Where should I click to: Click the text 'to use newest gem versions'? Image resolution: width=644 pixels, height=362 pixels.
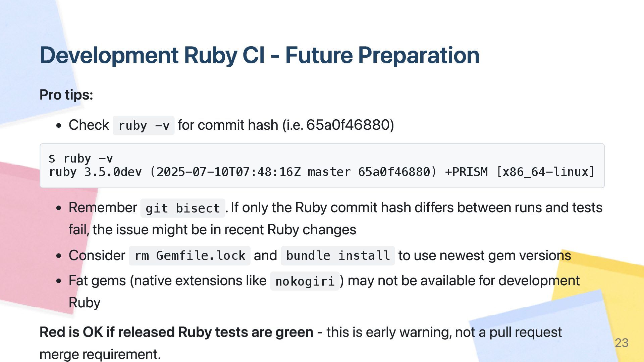point(485,255)
